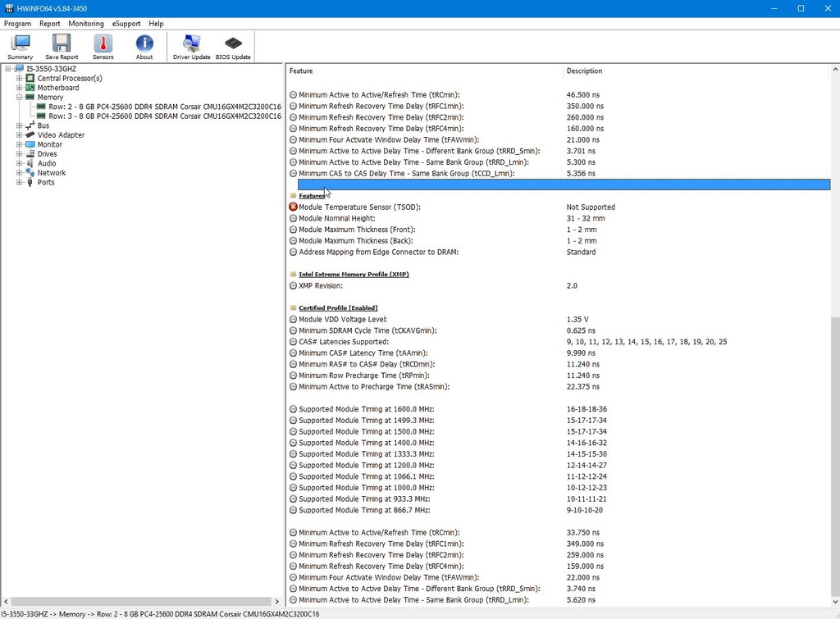This screenshot has height=619, width=840.
Task: Click the Intel Extreme Memory Profile folder icon
Action: coord(293,274)
